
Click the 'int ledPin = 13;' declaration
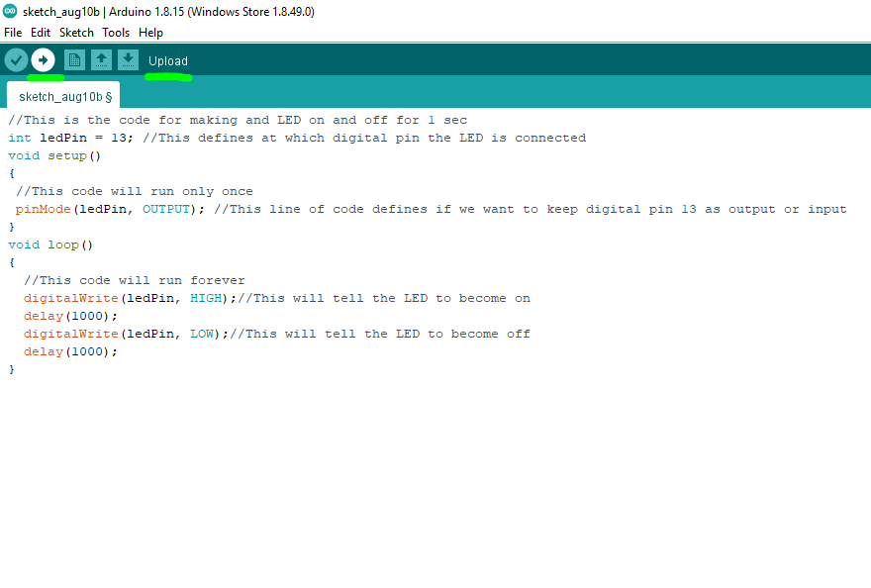coord(70,138)
